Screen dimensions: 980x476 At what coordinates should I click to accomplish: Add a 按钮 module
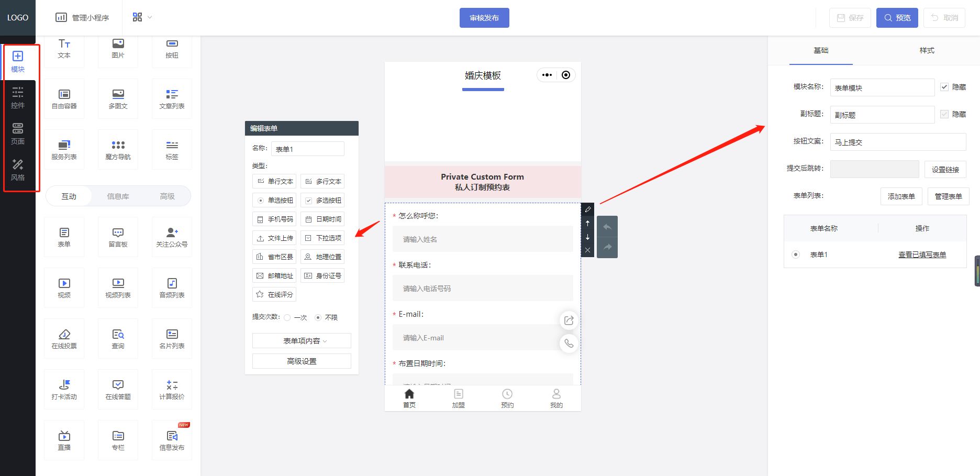172,49
